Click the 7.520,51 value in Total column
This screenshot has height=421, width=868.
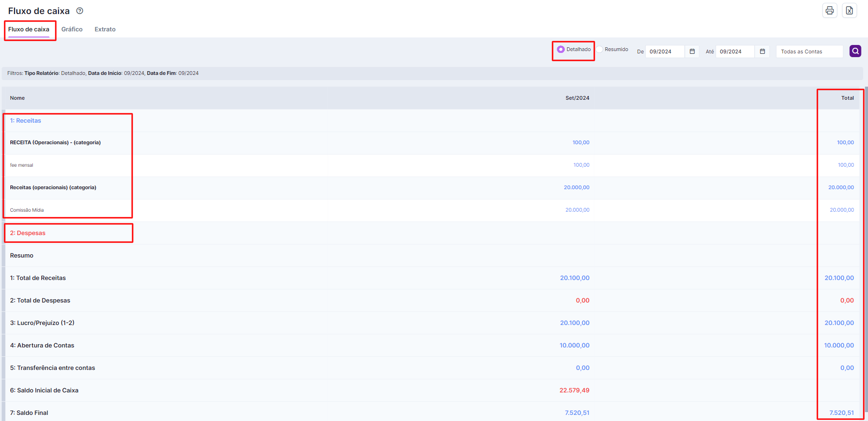[x=842, y=413]
